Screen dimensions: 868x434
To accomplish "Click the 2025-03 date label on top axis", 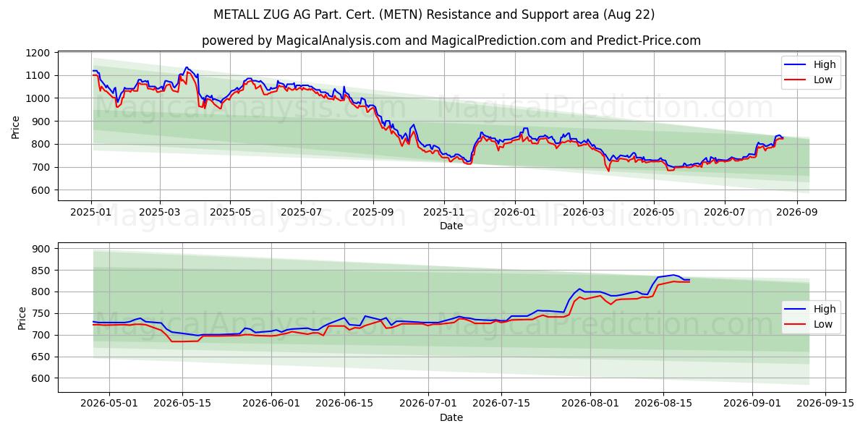I will [159, 213].
